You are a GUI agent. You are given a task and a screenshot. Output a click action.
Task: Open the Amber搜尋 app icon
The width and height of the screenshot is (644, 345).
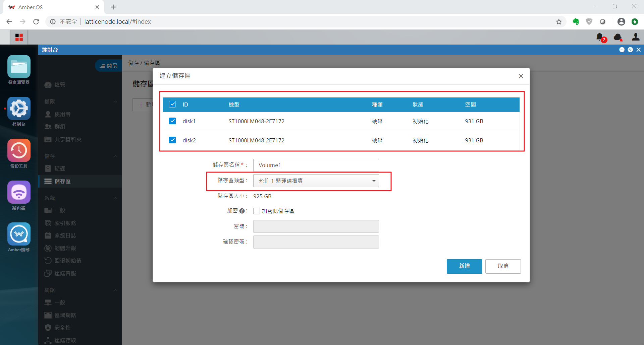click(19, 234)
